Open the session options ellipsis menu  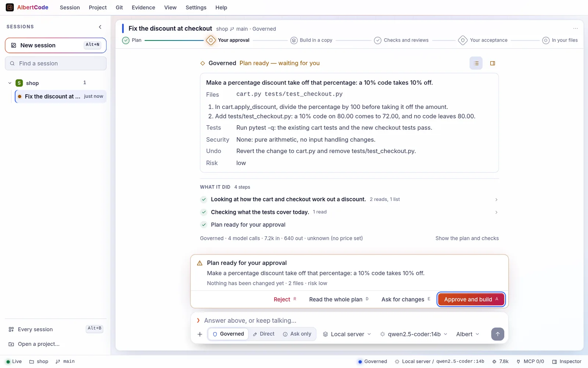coord(576,29)
